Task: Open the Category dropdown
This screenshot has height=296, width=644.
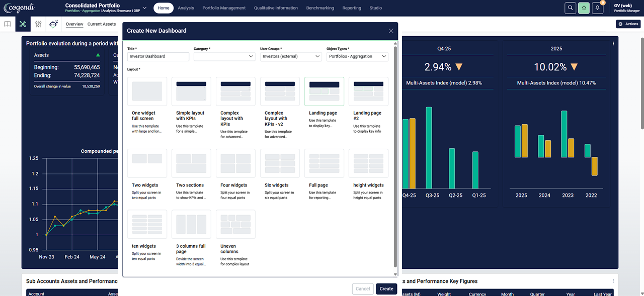Action: 224,57
